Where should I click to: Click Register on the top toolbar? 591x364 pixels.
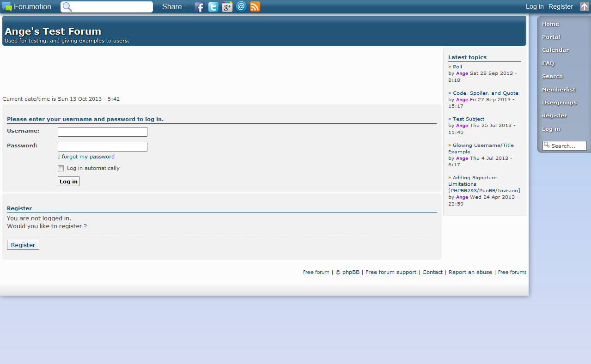[561, 6]
